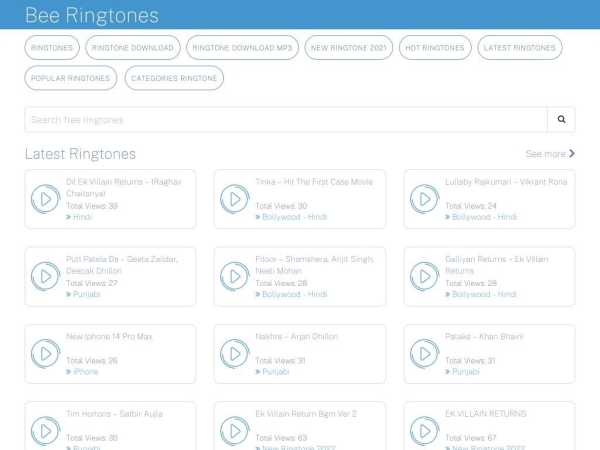Play the Putt Patela Da ringtone

(x=45, y=276)
